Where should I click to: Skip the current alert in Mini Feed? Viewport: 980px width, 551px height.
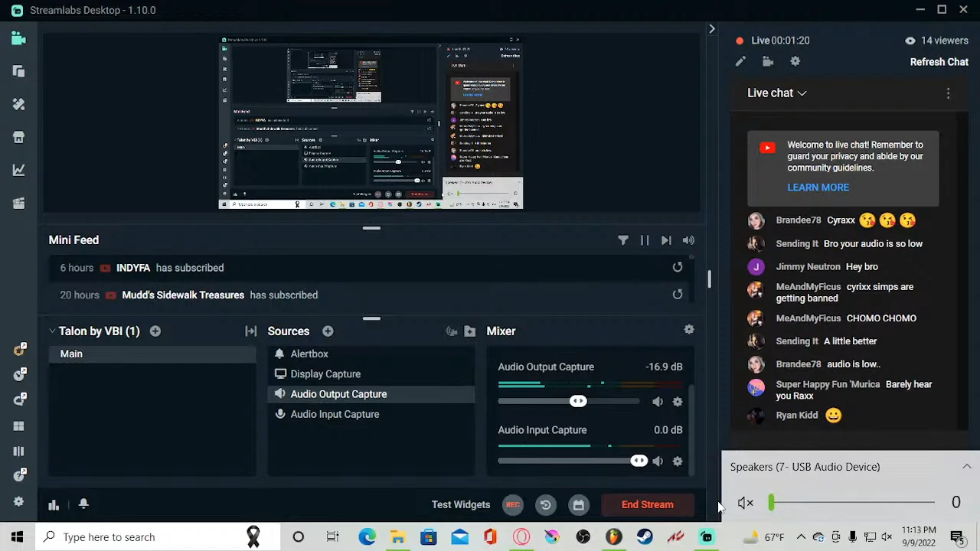coord(665,240)
